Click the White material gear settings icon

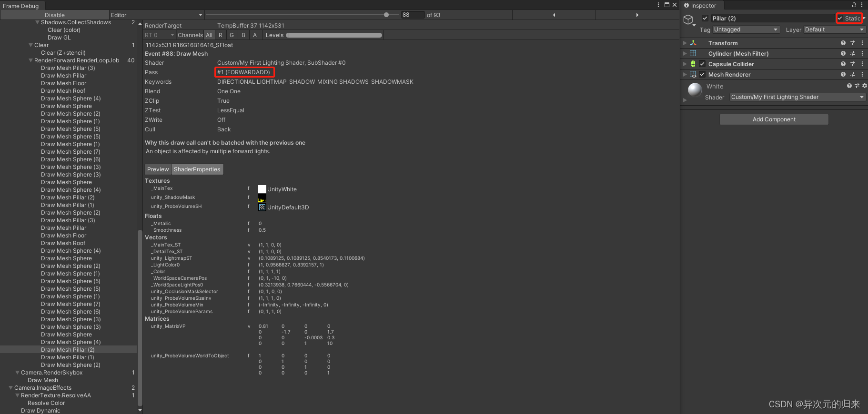point(864,86)
